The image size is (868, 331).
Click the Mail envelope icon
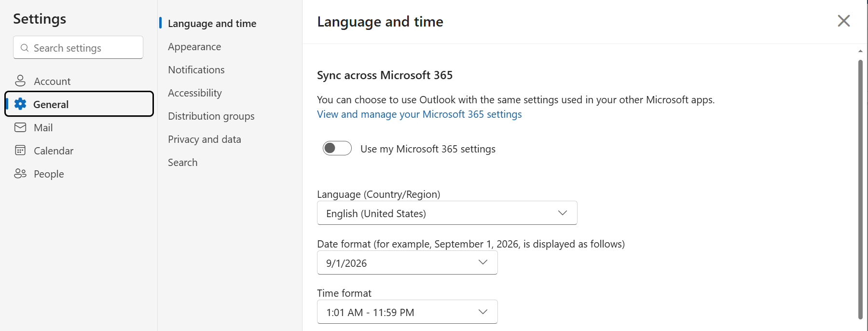(20, 127)
